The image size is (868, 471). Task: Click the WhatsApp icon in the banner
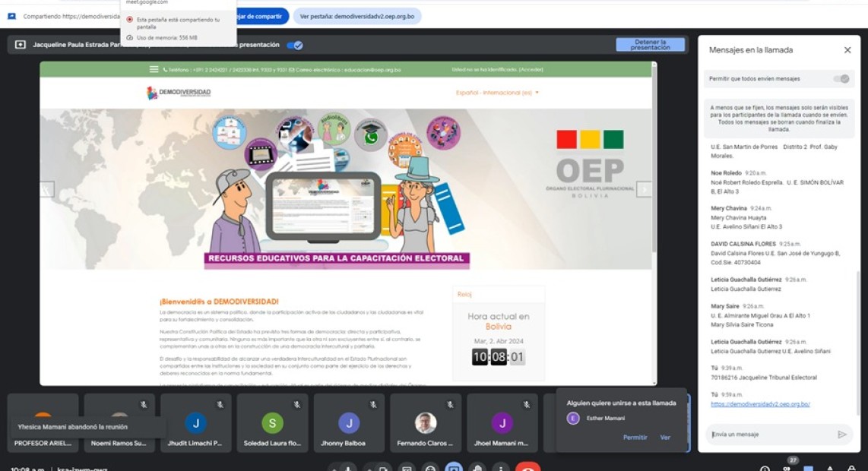tap(371, 138)
